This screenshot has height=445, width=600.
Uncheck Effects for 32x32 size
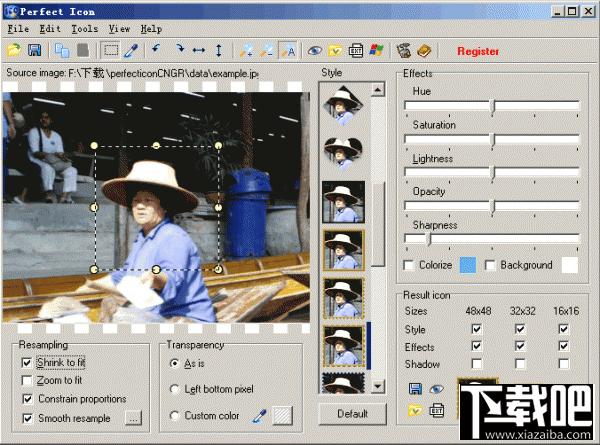(520, 346)
